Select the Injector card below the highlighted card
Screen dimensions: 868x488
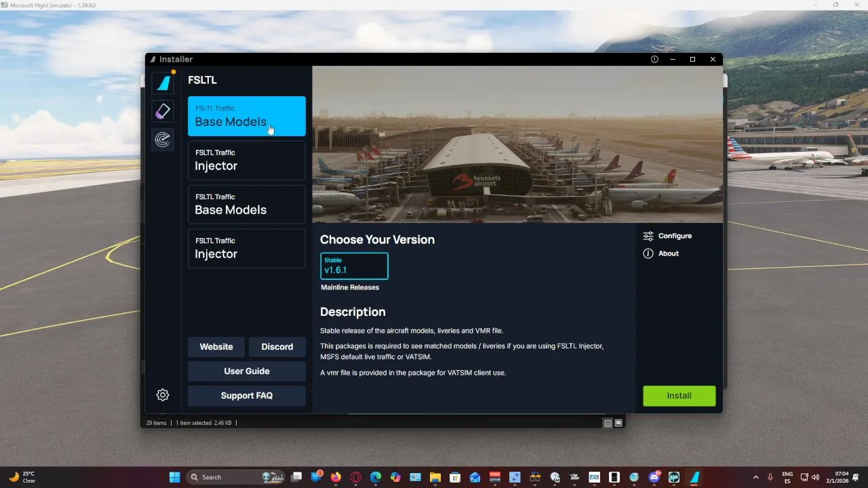tap(247, 160)
